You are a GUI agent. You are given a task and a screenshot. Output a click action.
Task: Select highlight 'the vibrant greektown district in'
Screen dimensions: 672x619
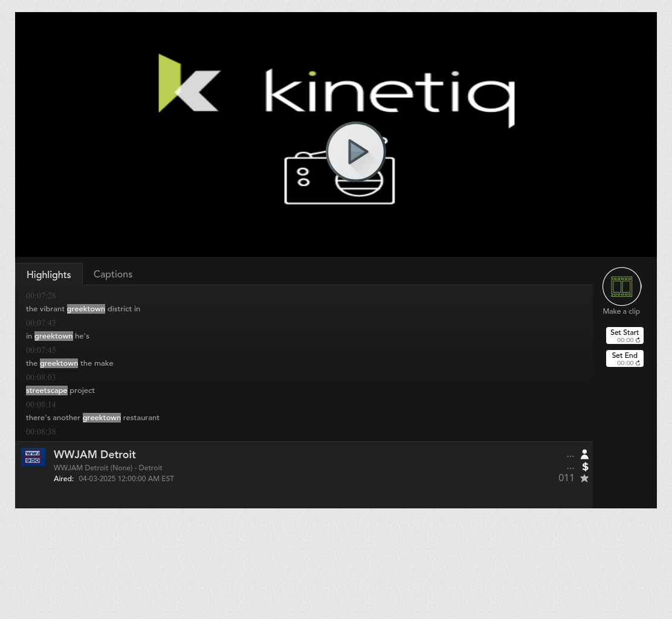point(83,309)
